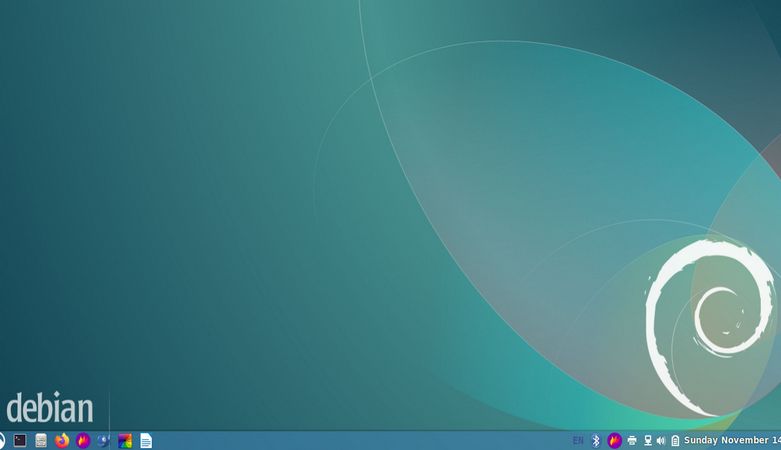This screenshot has height=450, width=781.
Task: Open the file manager launcher
Action: (41, 440)
